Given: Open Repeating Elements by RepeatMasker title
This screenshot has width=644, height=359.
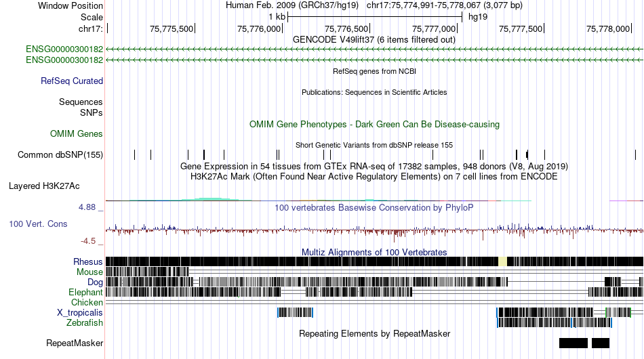Looking at the screenshot, I should click(374, 333).
